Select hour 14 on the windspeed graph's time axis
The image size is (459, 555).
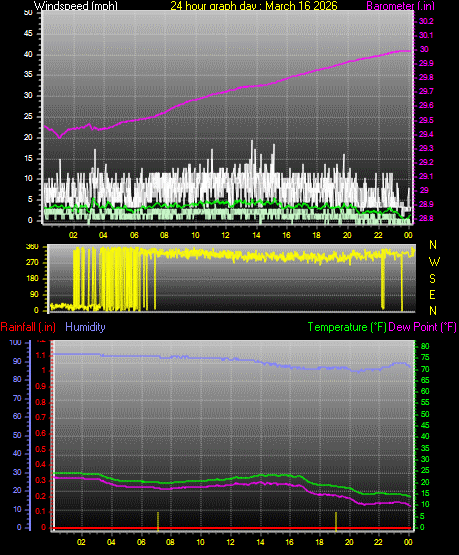point(256,235)
